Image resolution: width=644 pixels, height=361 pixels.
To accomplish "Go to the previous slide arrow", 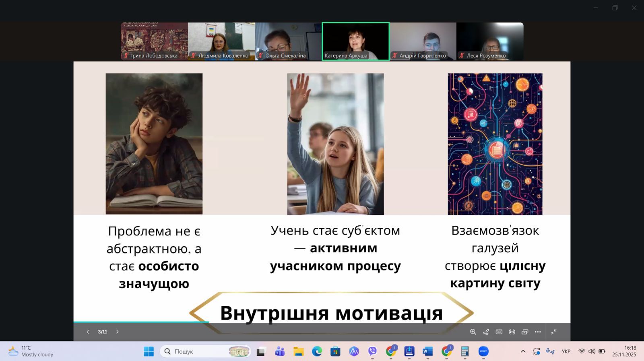I will (x=88, y=332).
